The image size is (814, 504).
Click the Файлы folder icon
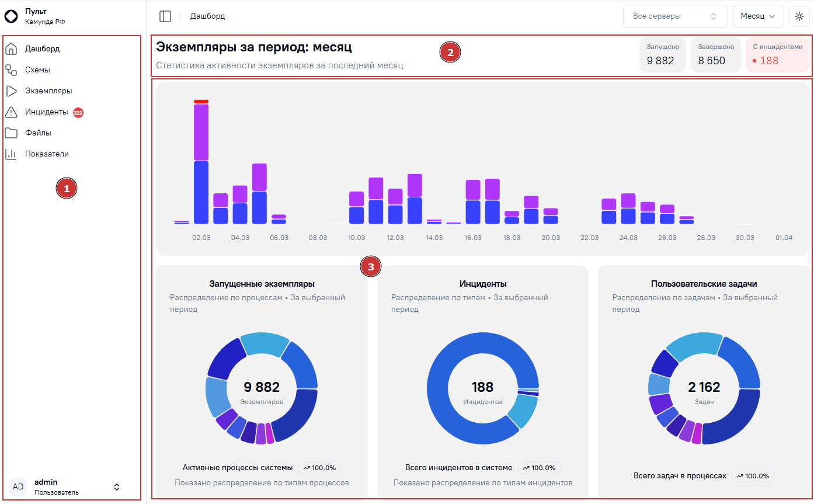[x=12, y=133]
